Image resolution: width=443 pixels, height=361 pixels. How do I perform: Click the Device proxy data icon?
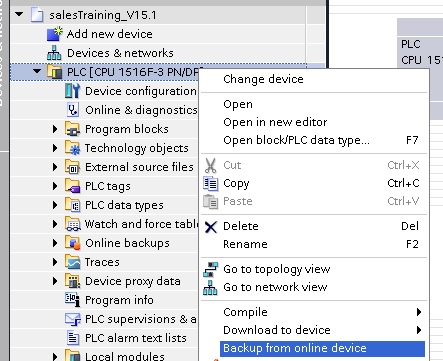[x=72, y=281]
